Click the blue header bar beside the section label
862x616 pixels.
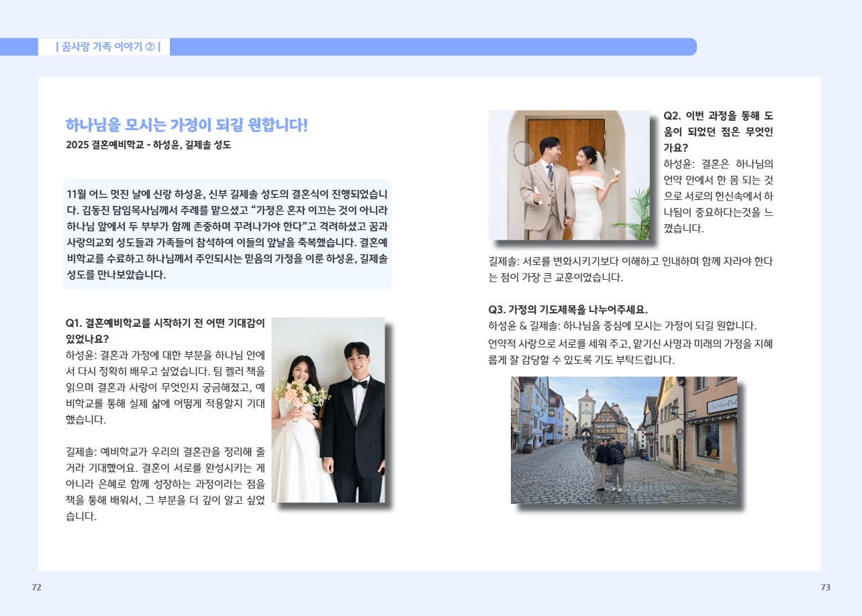(430, 47)
